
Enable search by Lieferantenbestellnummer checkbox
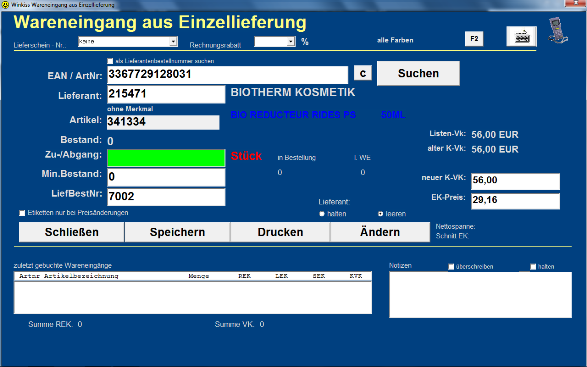(110, 61)
